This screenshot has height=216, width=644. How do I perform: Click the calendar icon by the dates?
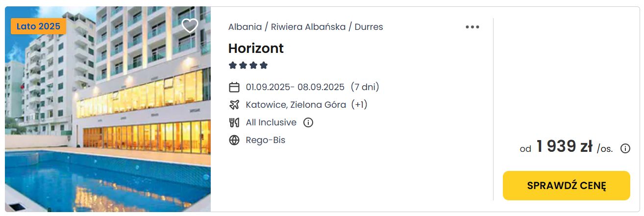[x=234, y=87]
